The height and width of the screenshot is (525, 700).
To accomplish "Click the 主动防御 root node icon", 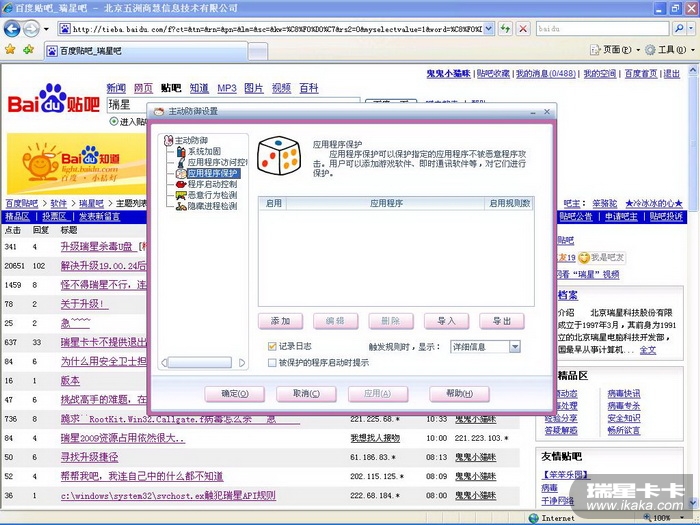I will coord(168,140).
